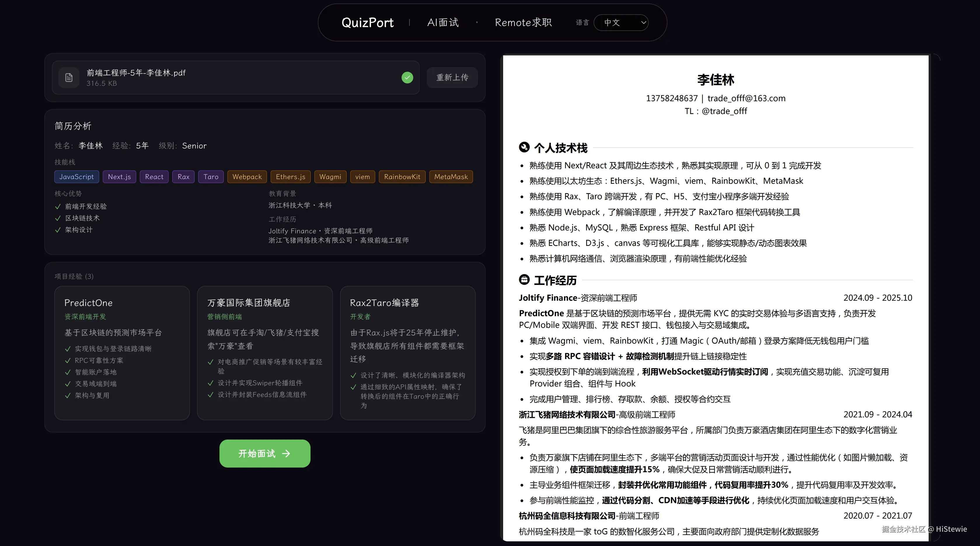Switch to the AI面试 tab
Image resolution: width=980 pixels, height=546 pixels.
pos(443,22)
